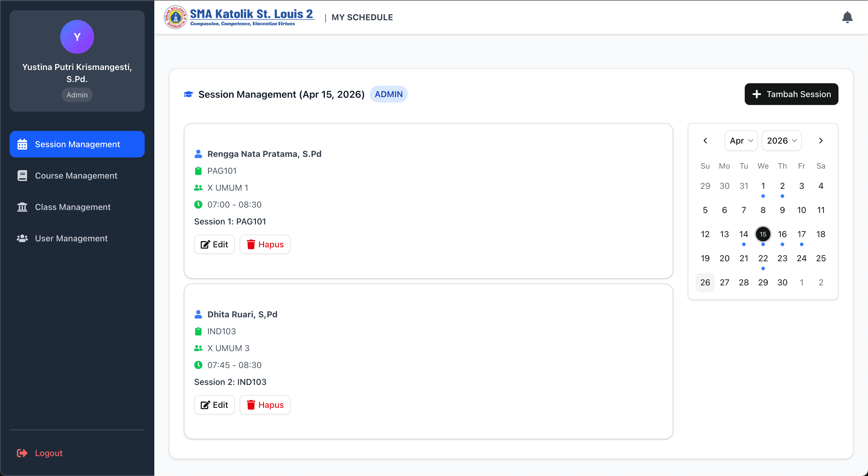Viewport: 868px width, 476px height.
Task: Click the name Yustina Putri Krismangesti, S.Pd.
Action: tap(77, 73)
